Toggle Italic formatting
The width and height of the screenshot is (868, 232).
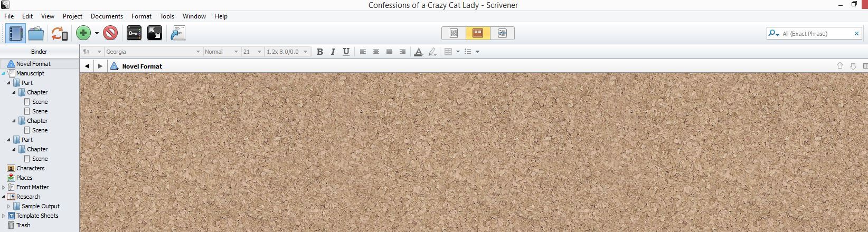coord(333,52)
